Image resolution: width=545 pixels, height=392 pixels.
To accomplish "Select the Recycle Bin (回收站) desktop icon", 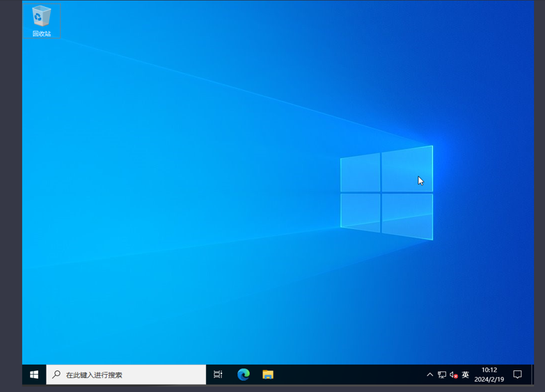I will 41,20.
